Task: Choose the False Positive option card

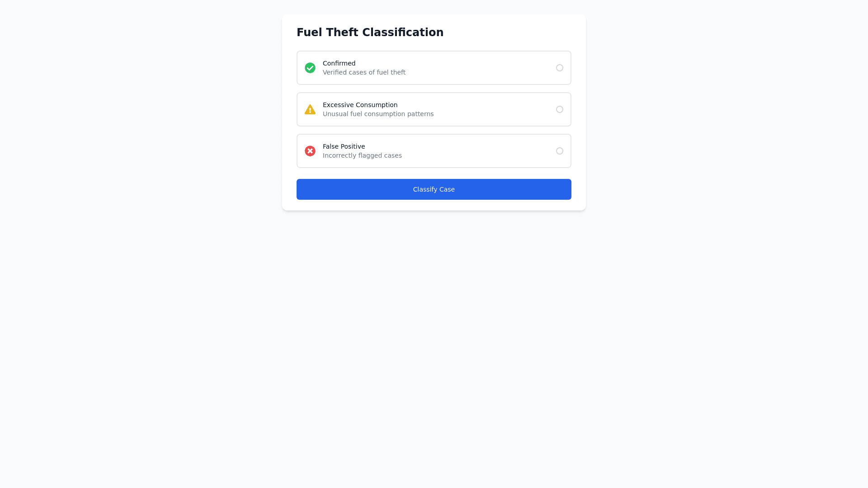Action: (475, 151)
